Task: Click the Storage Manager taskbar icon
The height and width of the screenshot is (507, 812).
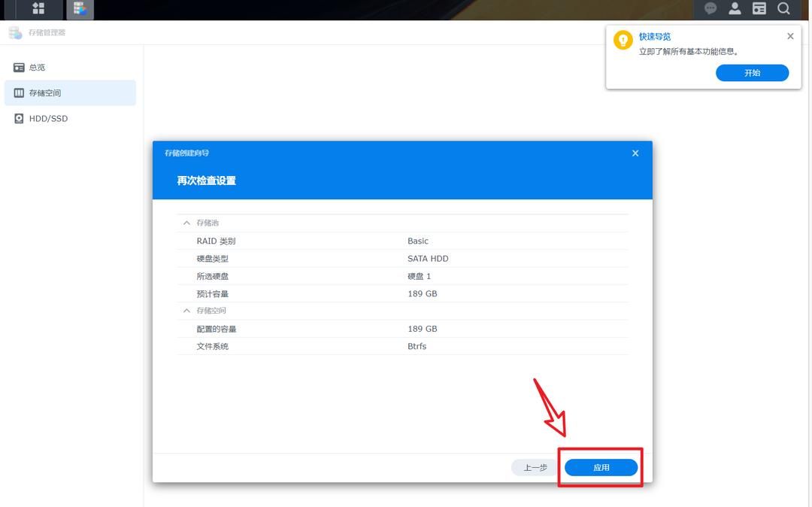Action: 80,9
